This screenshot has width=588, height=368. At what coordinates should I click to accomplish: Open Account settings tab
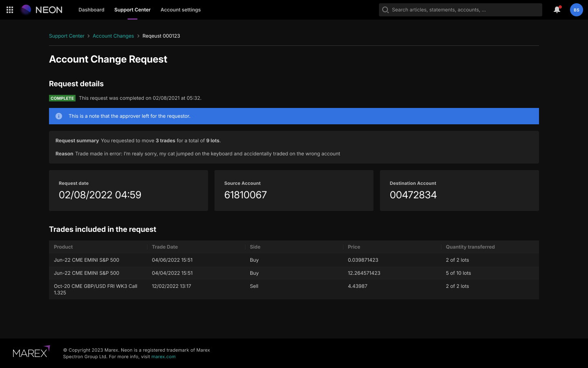(180, 10)
